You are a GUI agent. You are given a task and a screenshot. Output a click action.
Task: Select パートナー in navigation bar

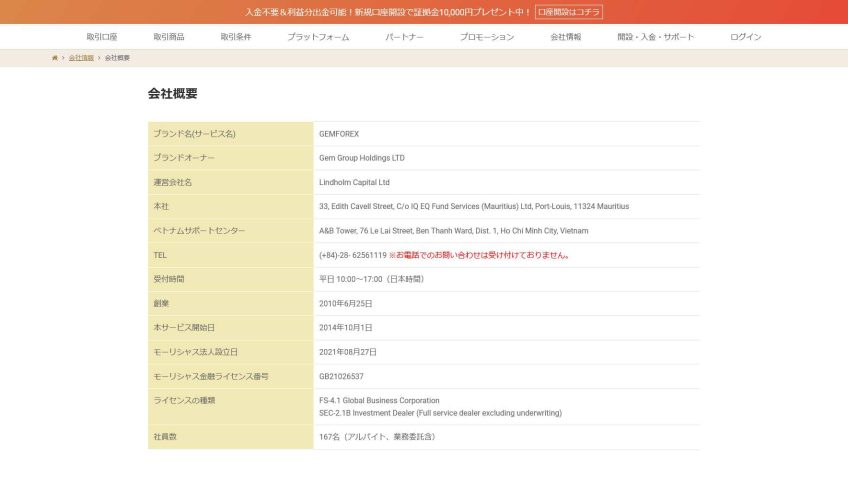(x=404, y=37)
